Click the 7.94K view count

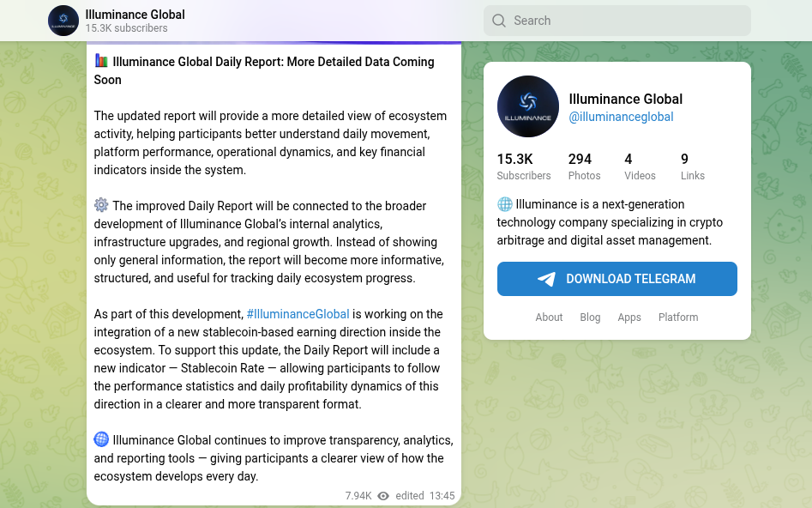pyautogui.click(x=358, y=496)
